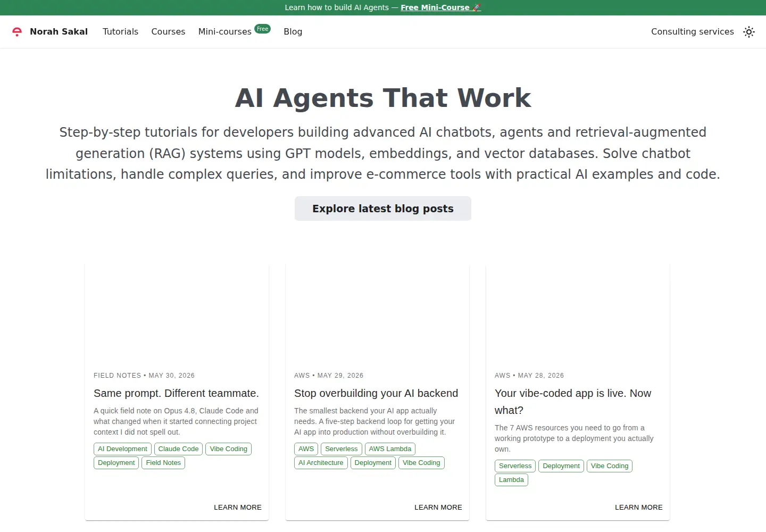The height and width of the screenshot is (532, 766).
Task: Select Vibe Coding tag on Same prompt card
Action: [228, 449]
